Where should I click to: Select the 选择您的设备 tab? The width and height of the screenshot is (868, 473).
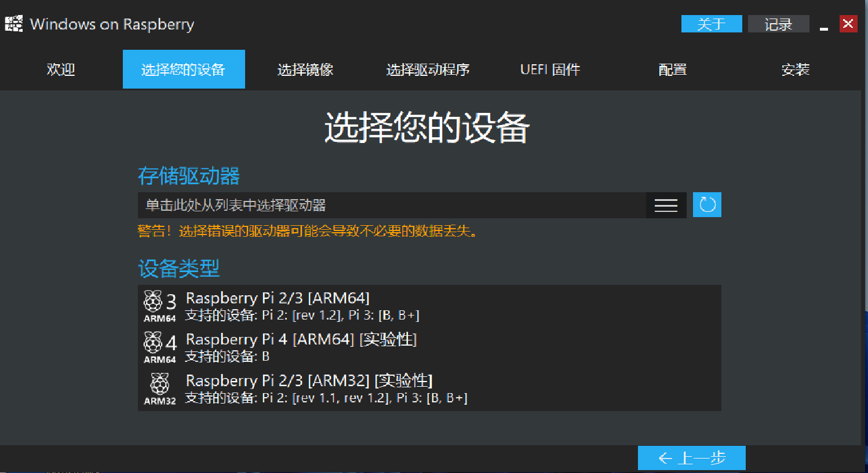[184, 69]
